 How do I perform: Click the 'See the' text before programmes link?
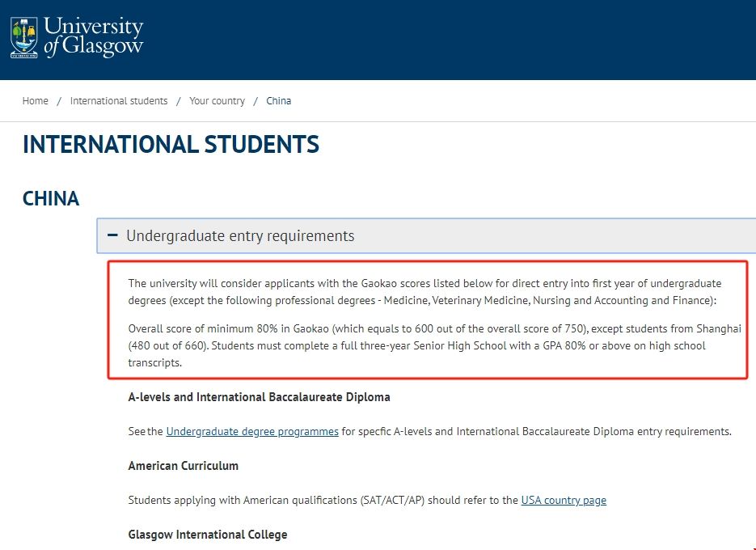(x=146, y=432)
